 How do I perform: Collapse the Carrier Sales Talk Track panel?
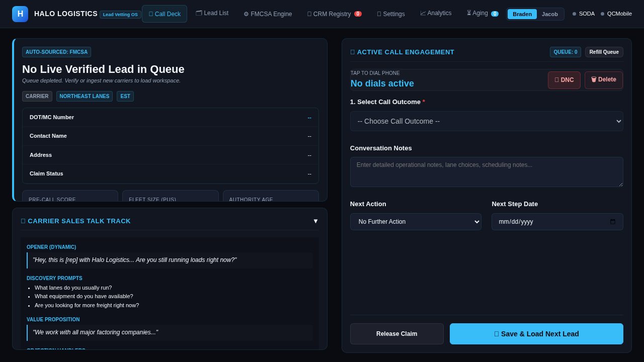coord(315,221)
